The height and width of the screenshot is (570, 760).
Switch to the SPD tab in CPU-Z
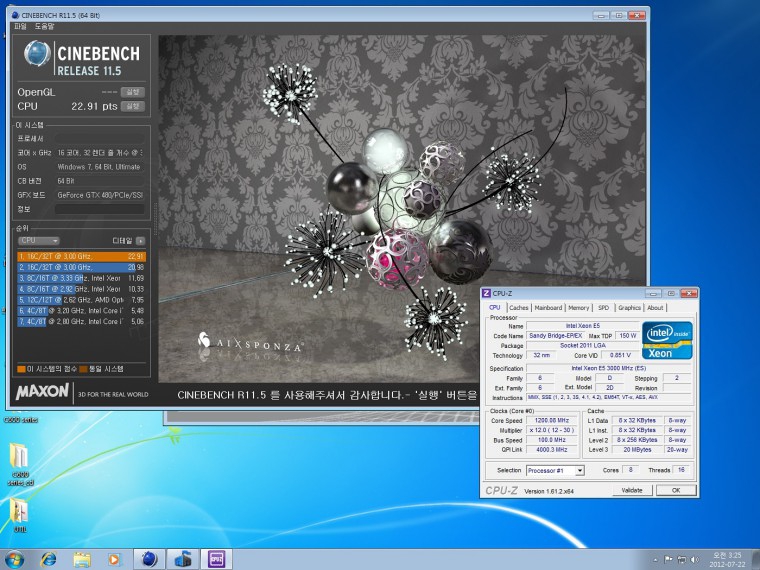[x=603, y=308]
